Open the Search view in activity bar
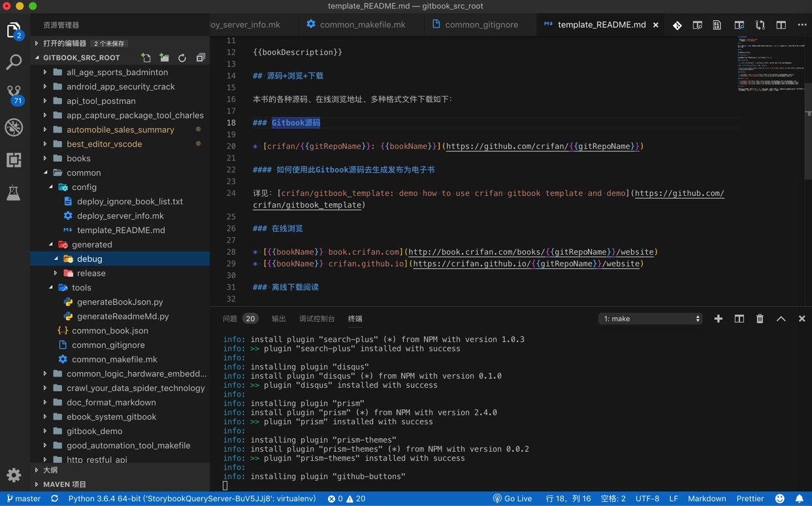Image resolution: width=812 pixels, height=506 pixels. [14, 62]
